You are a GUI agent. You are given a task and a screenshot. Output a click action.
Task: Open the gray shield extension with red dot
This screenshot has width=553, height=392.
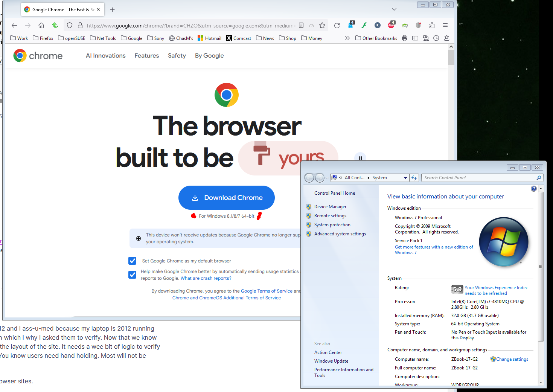click(418, 26)
